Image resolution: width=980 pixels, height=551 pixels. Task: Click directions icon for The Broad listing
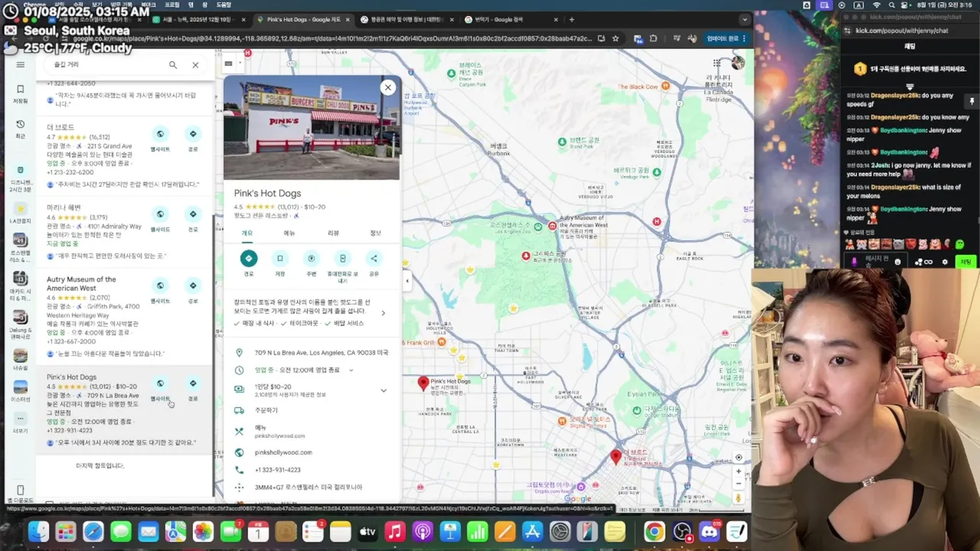(193, 134)
